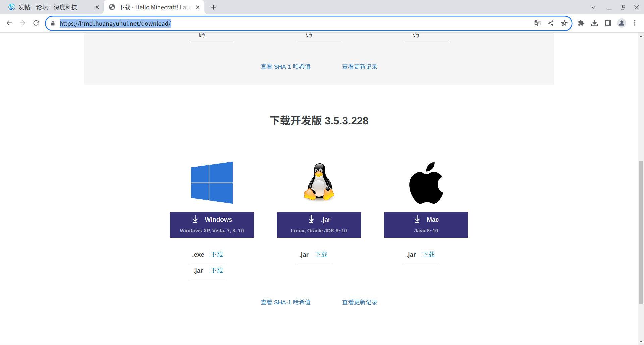View the dev version changelog 查看更新记录
Image resolution: width=644 pixels, height=345 pixels.
360,302
